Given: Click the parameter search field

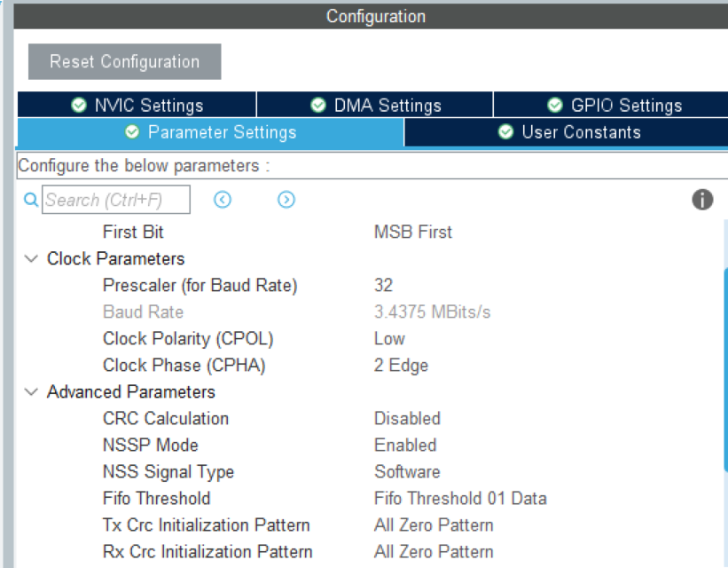Looking at the screenshot, I should pos(116,200).
